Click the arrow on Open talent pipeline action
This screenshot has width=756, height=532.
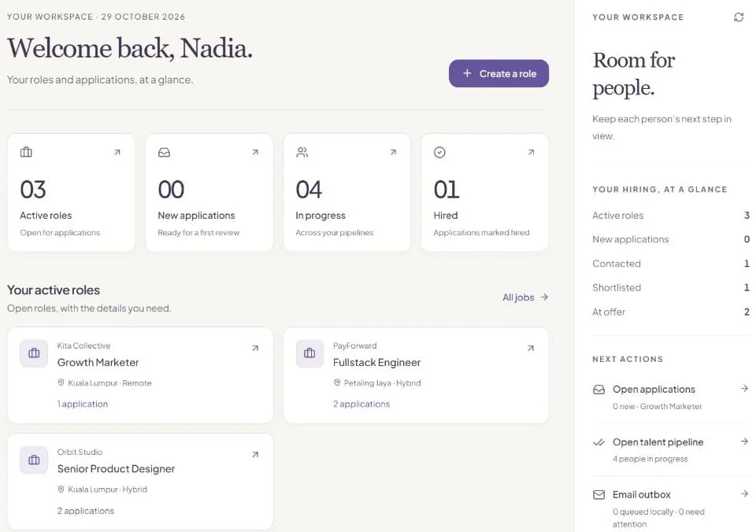(744, 441)
